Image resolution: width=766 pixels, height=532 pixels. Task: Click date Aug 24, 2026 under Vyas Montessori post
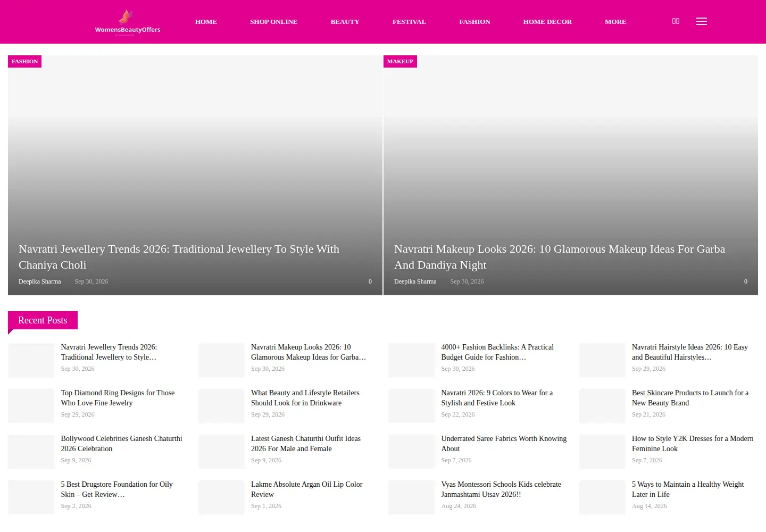[459, 506]
